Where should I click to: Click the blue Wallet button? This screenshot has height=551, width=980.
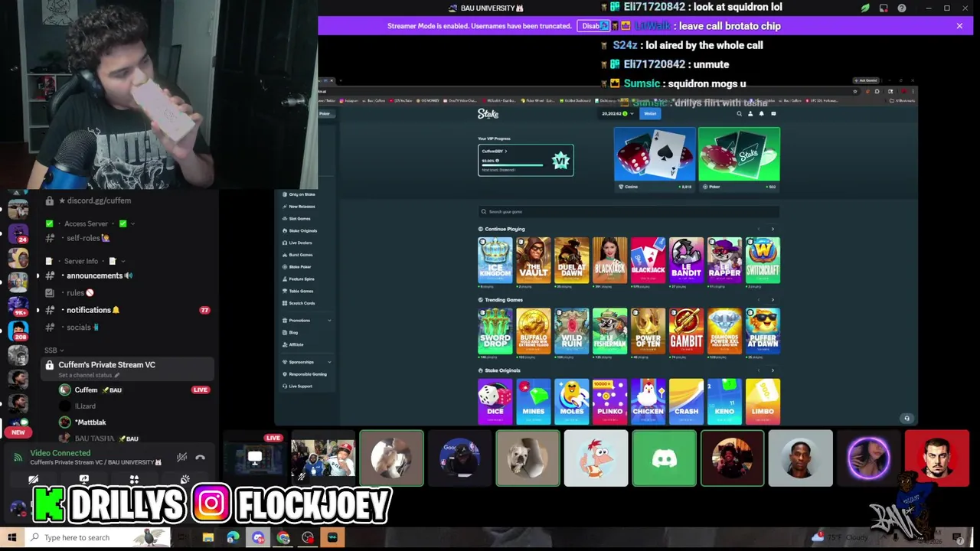coord(650,114)
